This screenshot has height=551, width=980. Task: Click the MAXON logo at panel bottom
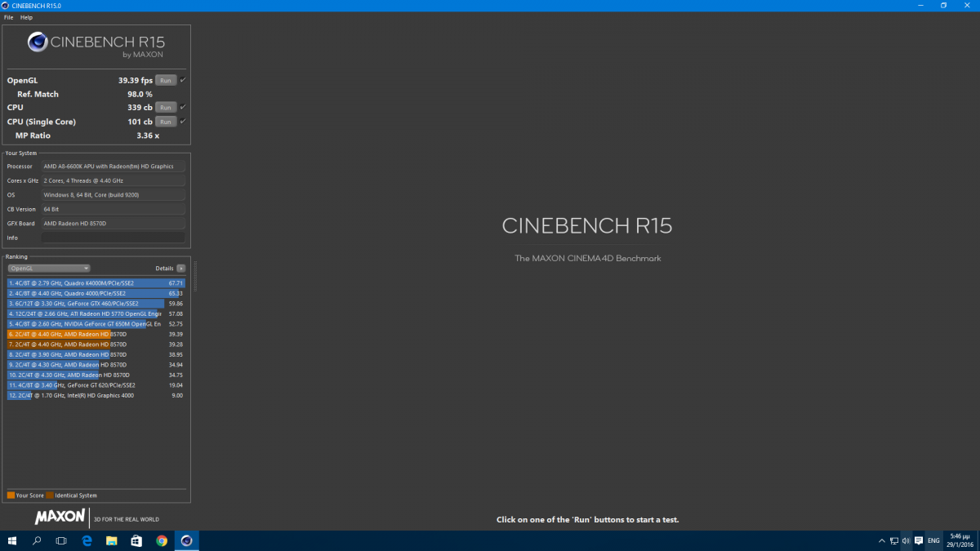pos(60,517)
